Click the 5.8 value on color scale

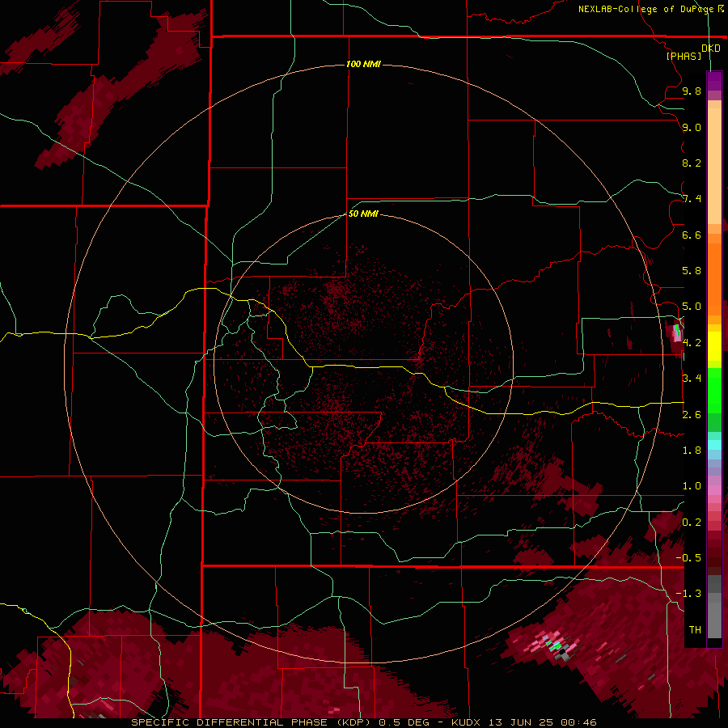(692, 271)
